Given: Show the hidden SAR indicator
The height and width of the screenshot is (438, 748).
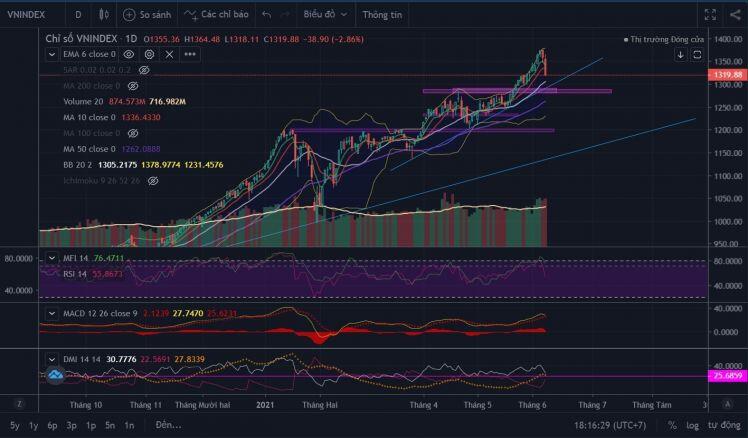Looking at the screenshot, I should (144, 70).
